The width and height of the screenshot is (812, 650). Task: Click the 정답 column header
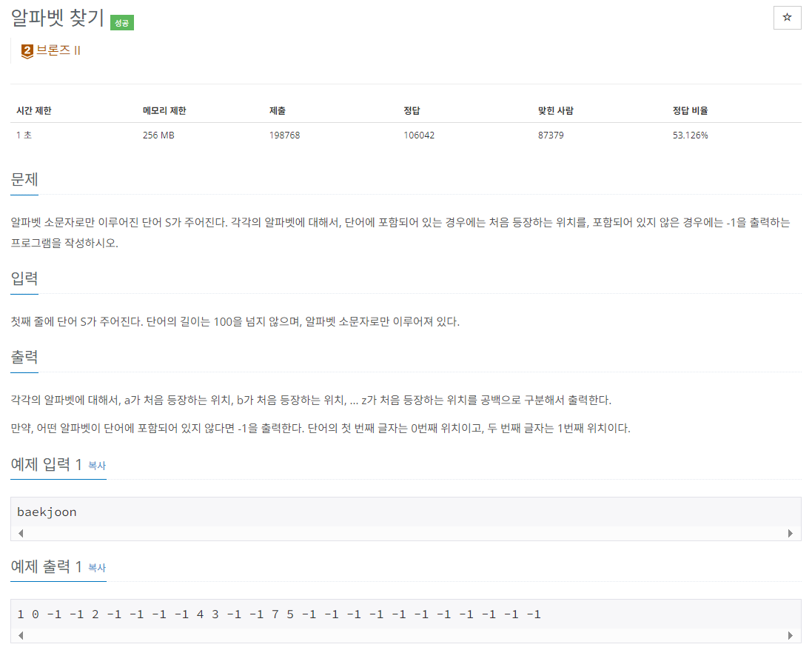point(412,110)
